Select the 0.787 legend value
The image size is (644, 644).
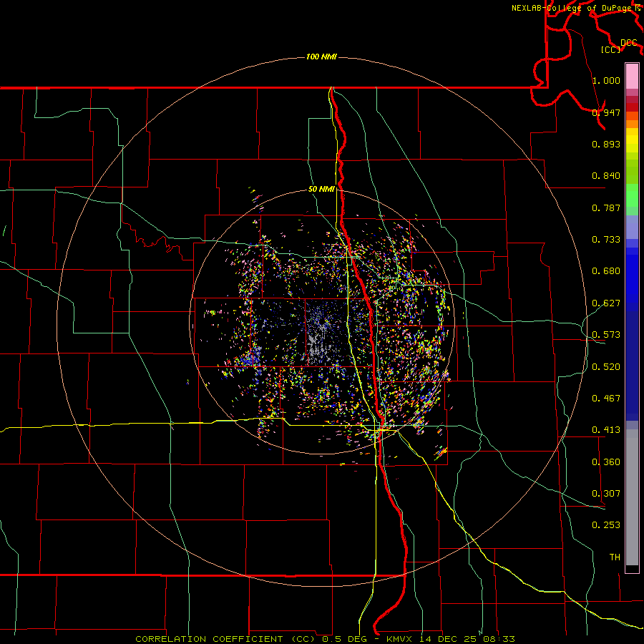[x=606, y=208]
